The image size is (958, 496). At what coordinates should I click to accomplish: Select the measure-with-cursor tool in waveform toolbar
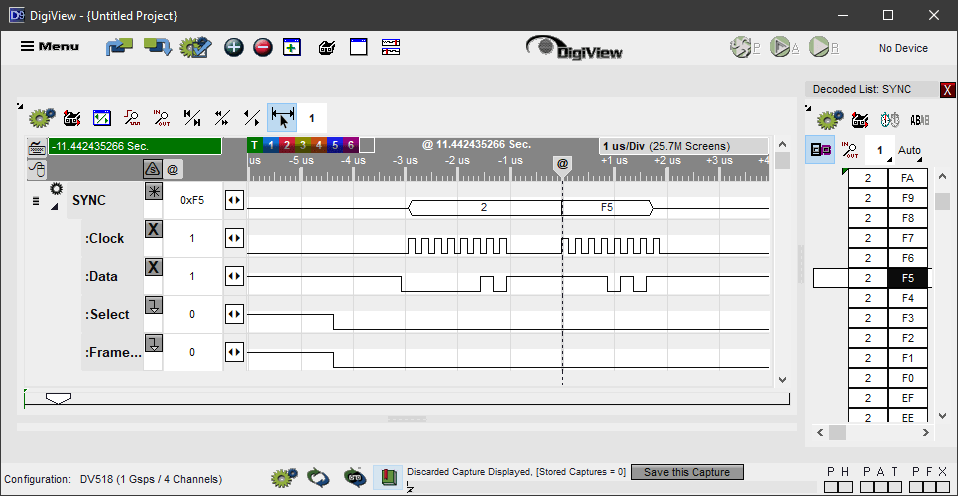click(282, 118)
